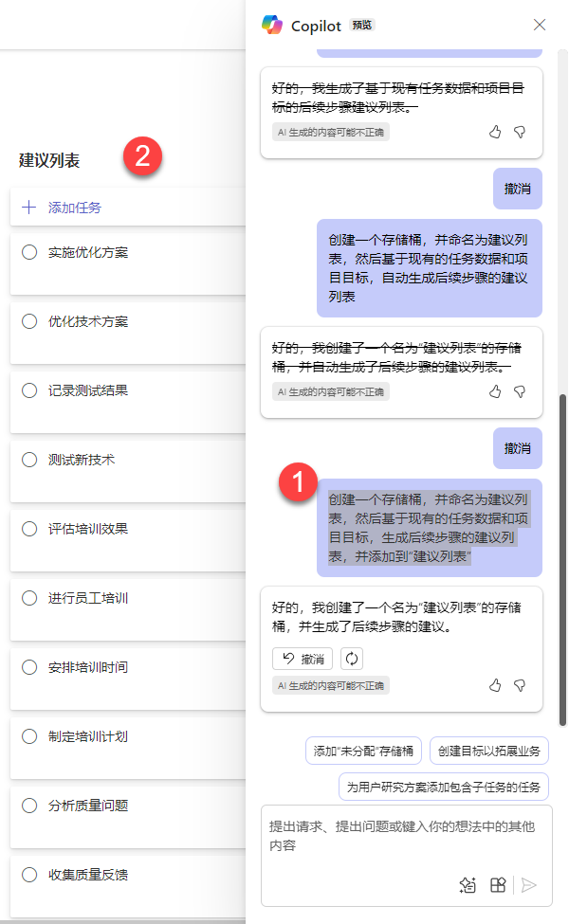Mark 实施优化方案 task complete

[x=29, y=252]
